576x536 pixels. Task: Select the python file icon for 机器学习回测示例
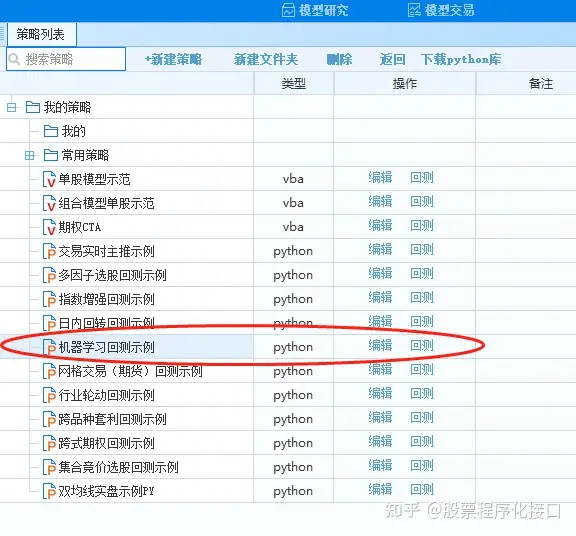tap(49, 347)
